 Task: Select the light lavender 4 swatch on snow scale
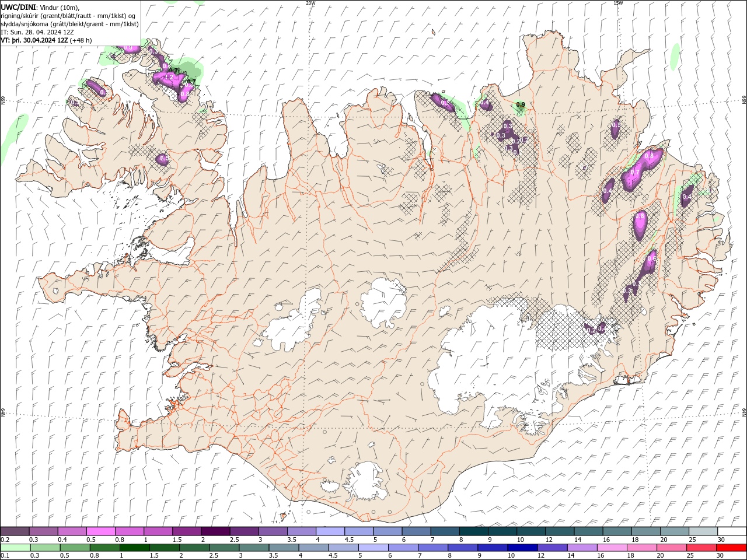point(330,531)
